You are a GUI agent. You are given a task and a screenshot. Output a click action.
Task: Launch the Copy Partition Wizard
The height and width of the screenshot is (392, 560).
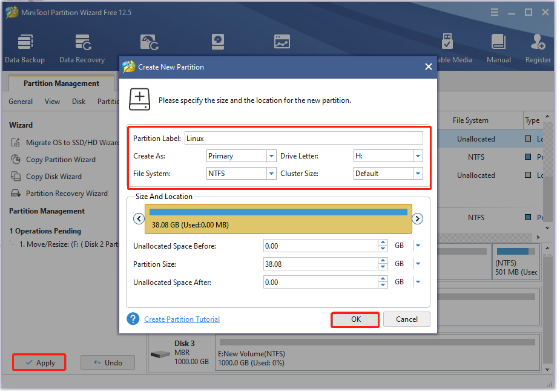click(x=53, y=160)
